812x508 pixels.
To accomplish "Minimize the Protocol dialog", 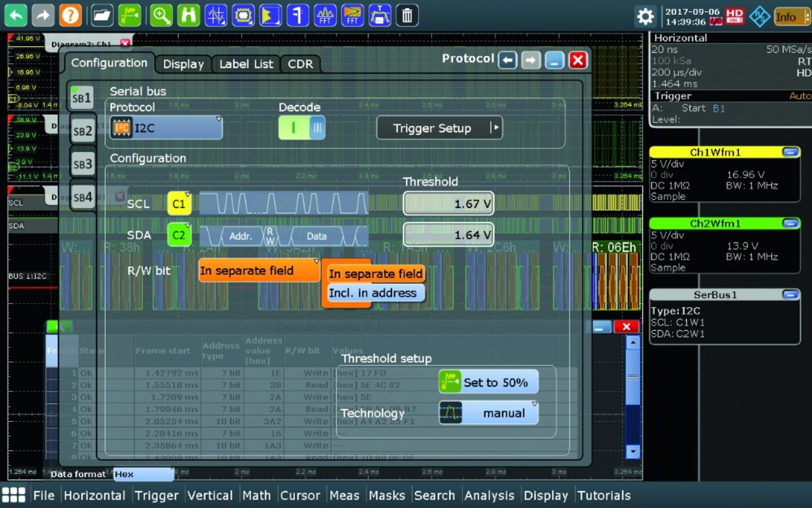I will [555, 60].
